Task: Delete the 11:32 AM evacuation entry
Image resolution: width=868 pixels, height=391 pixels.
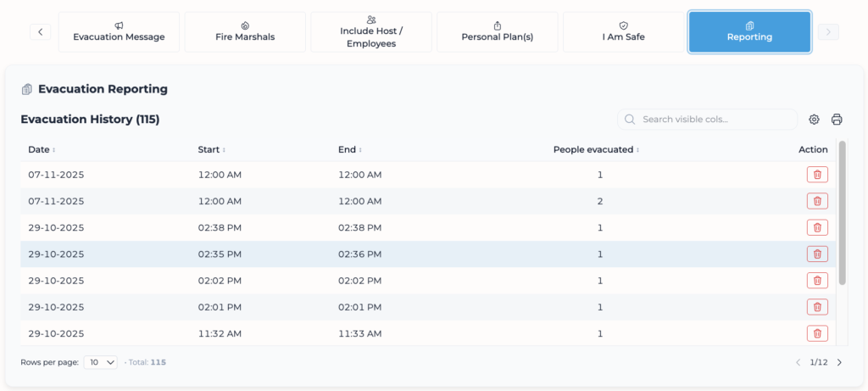Action: coord(817,333)
